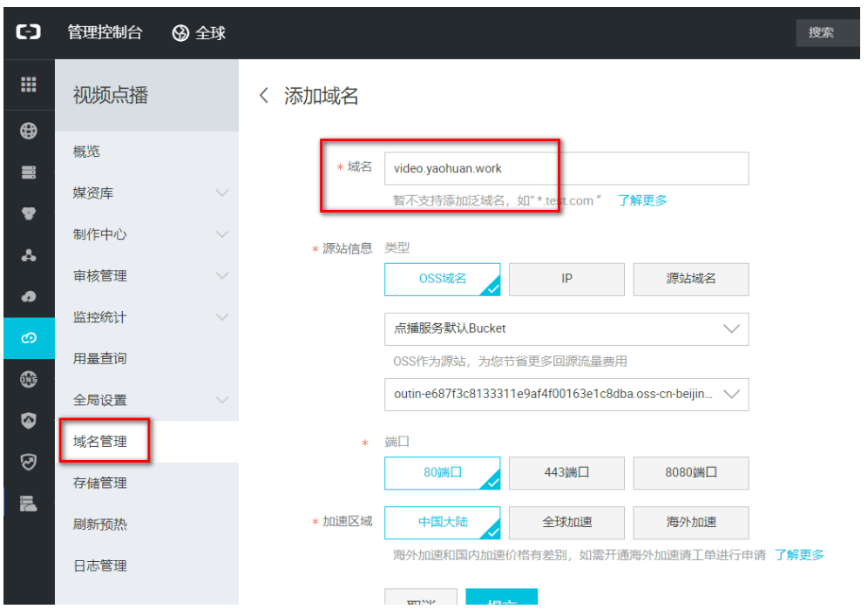The width and height of the screenshot is (868, 609).
Task: Expand the 媒资库 menu chevron
Action: 222,193
